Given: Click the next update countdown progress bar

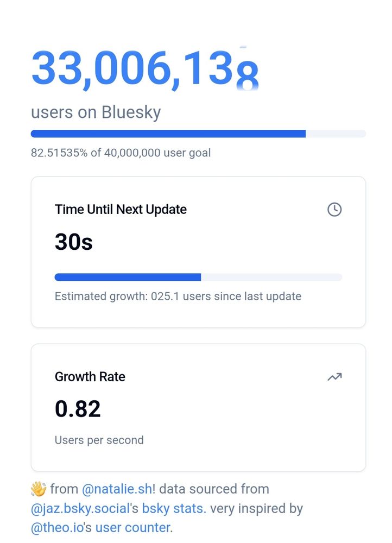Looking at the screenshot, I should [x=198, y=277].
